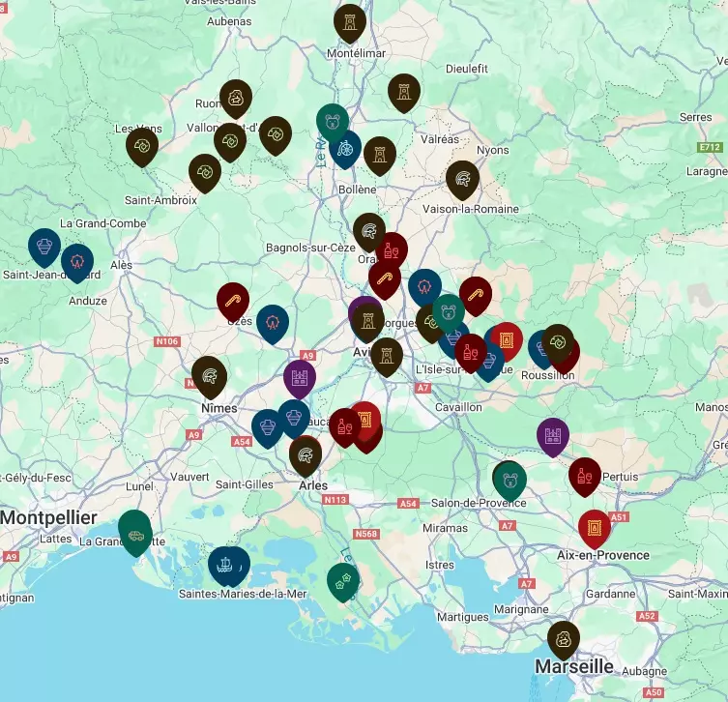
Task: Select the brown marker above Marseille
Action: pyautogui.click(x=563, y=638)
